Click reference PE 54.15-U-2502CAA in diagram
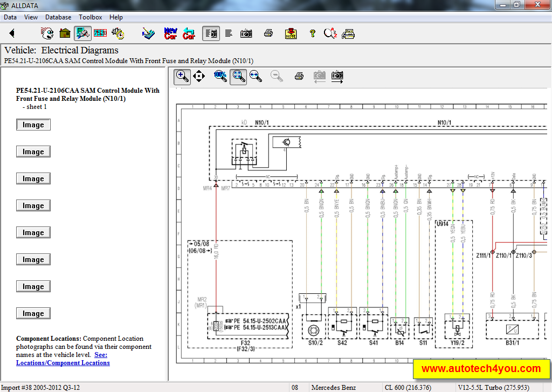552x392 pixels. tap(260, 321)
